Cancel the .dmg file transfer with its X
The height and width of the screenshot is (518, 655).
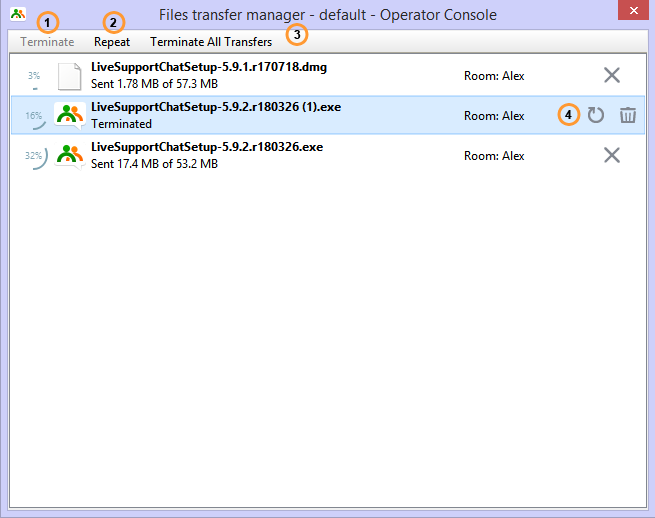pos(612,76)
